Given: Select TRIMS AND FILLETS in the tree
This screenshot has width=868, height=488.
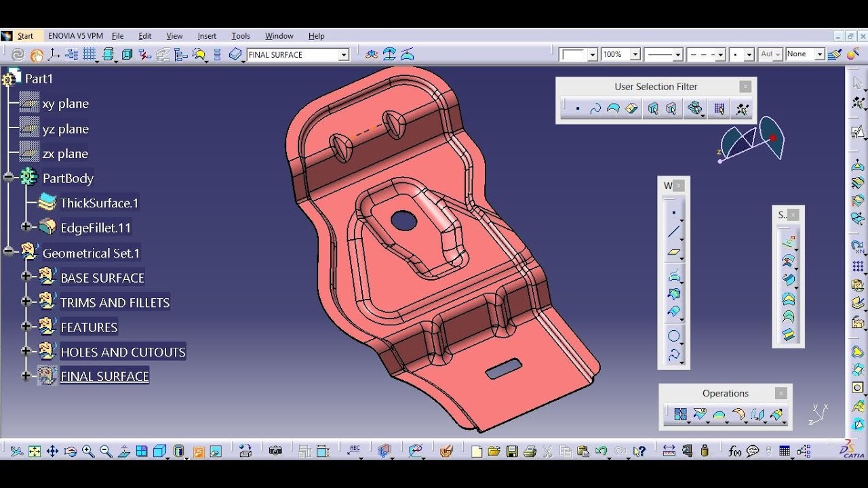Looking at the screenshot, I should coord(115,302).
